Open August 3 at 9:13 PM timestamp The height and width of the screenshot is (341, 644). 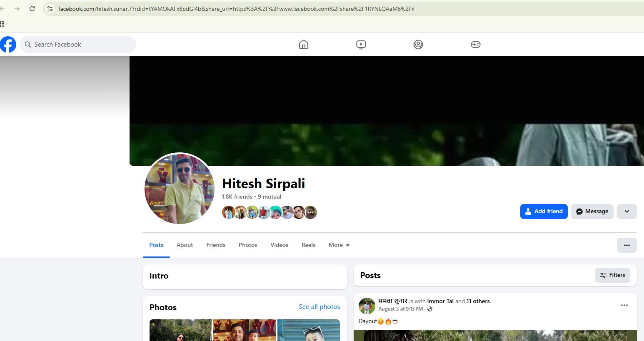400,309
